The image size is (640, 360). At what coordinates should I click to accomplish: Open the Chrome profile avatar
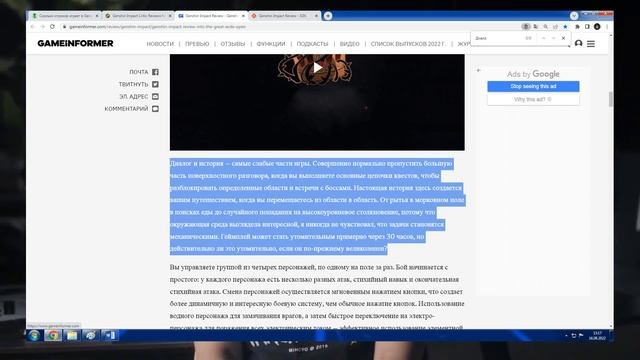pyautogui.click(x=597, y=27)
